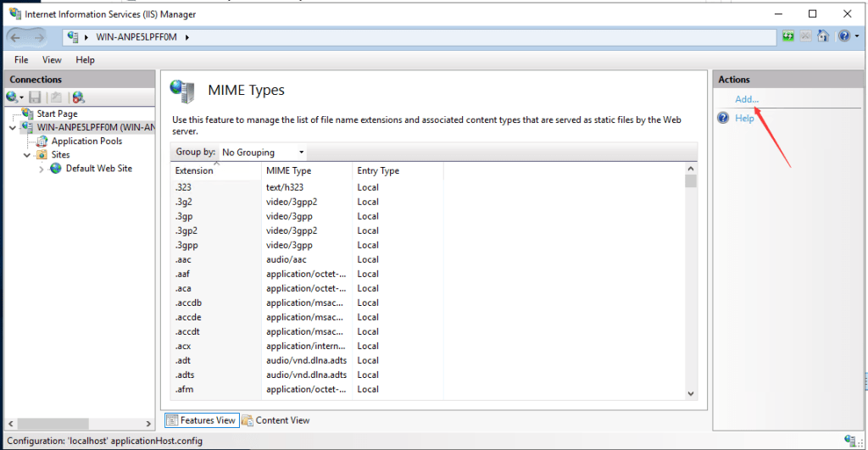Click the Add... action link
The width and height of the screenshot is (868, 450).
[747, 99]
